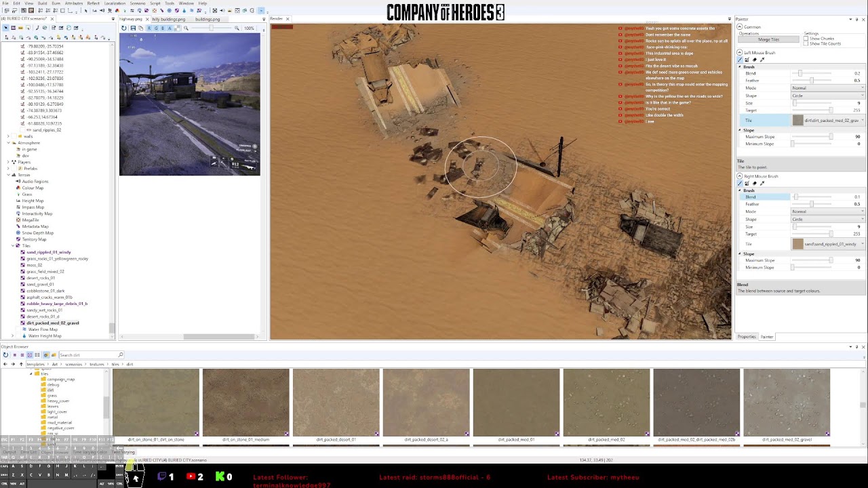
Task: Toggle the G channel button in the viewer
Action: pyautogui.click(x=155, y=28)
